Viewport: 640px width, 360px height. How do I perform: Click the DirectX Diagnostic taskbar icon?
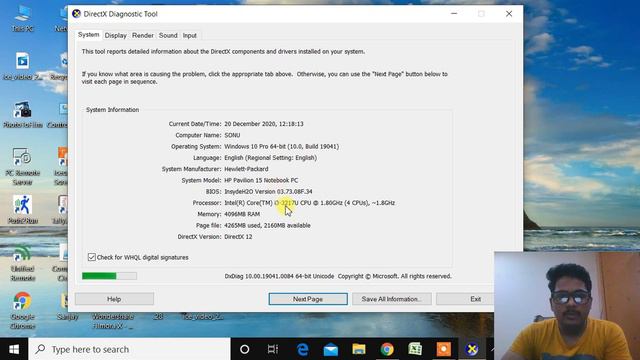pos(472,349)
